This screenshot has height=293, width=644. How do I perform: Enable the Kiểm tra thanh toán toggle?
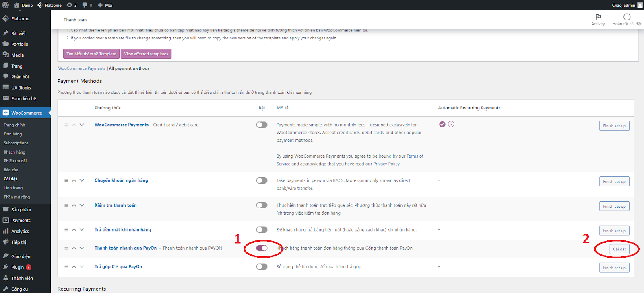click(262, 205)
